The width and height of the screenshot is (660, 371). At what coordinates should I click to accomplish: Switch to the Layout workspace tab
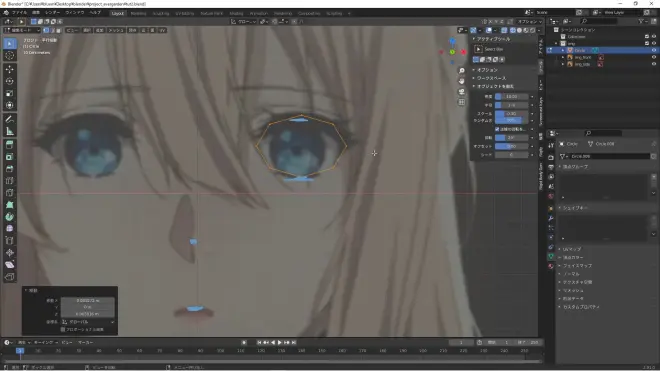(x=118, y=13)
